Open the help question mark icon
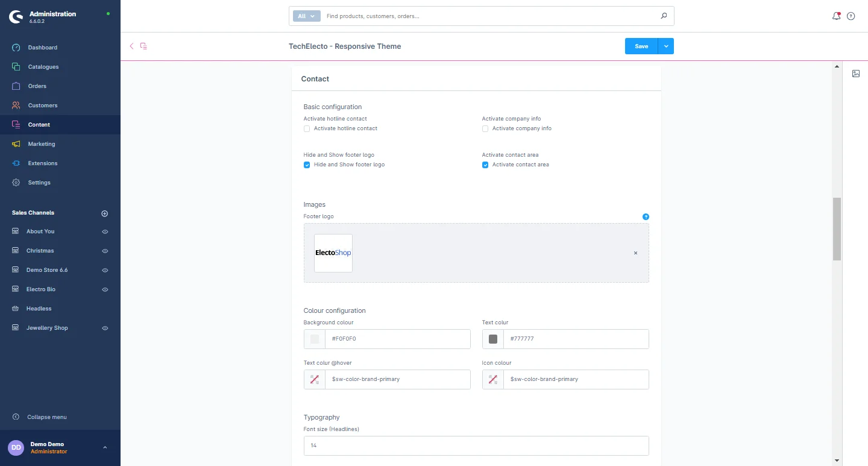 tap(851, 16)
